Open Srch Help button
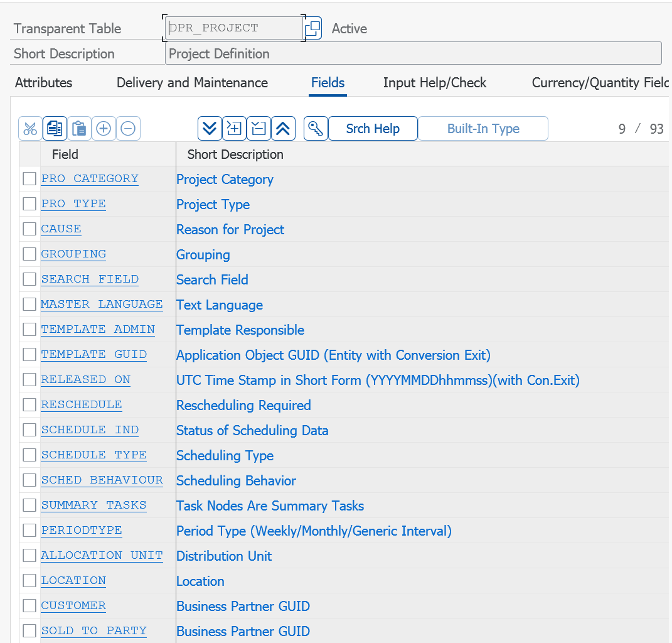This screenshot has width=672, height=643. point(373,128)
